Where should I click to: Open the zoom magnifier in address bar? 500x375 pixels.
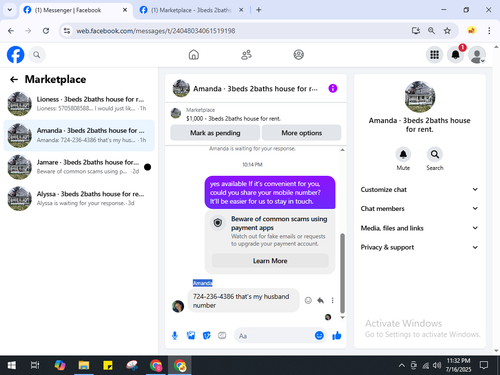coord(431,31)
